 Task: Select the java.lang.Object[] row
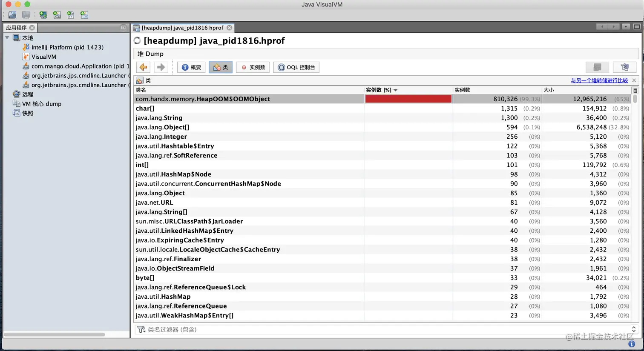[x=383, y=127]
